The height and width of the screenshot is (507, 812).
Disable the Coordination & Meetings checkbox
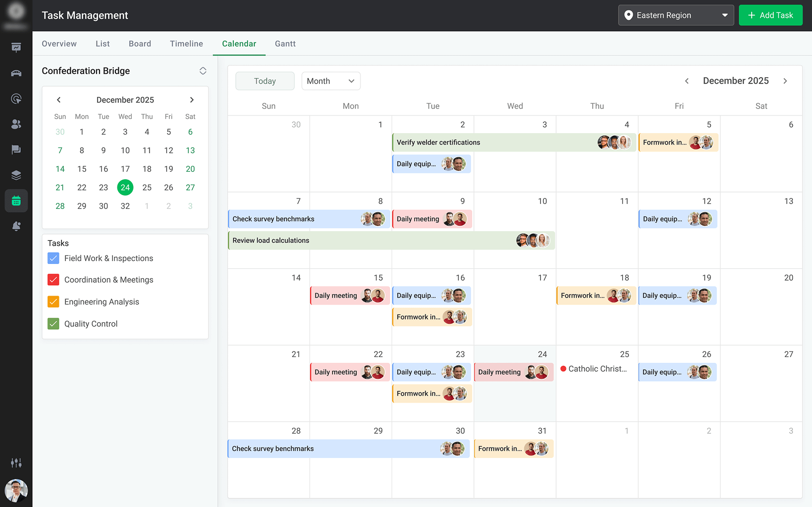[x=53, y=280]
